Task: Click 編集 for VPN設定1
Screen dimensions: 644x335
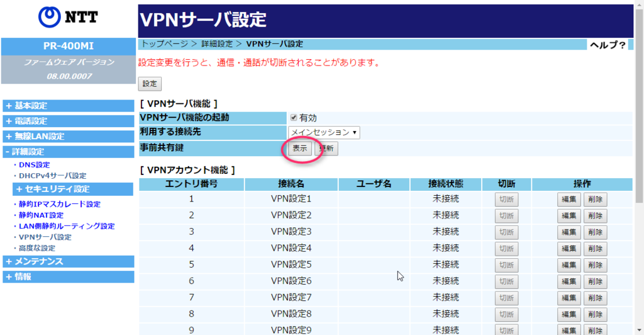Action: click(x=569, y=200)
